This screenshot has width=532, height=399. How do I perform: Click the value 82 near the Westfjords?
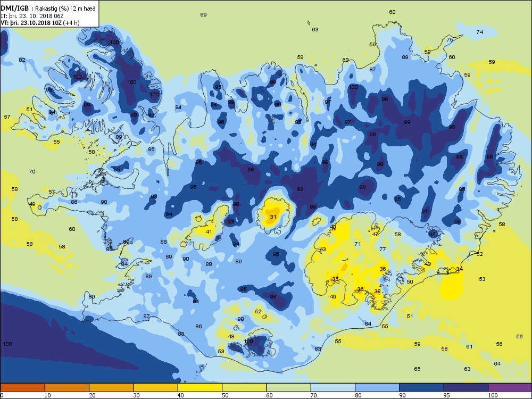[x=22, y=60]
